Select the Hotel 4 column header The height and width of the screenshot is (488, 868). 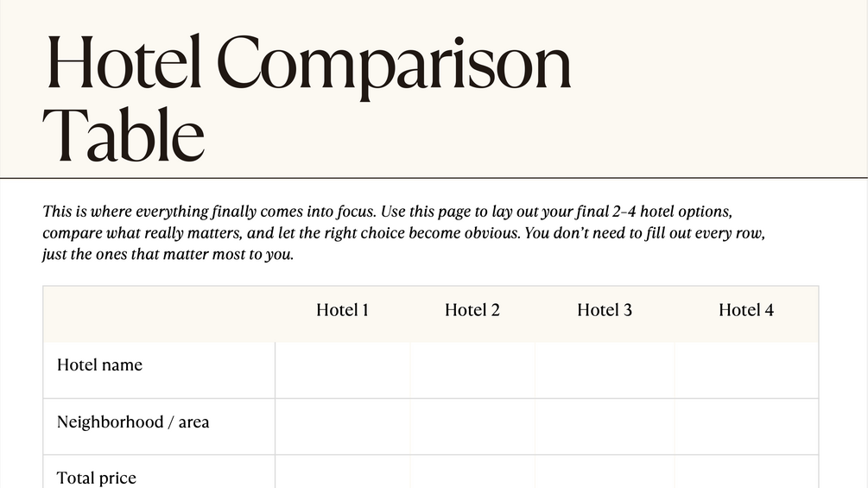pyautogui.click(x=746, y=310)
